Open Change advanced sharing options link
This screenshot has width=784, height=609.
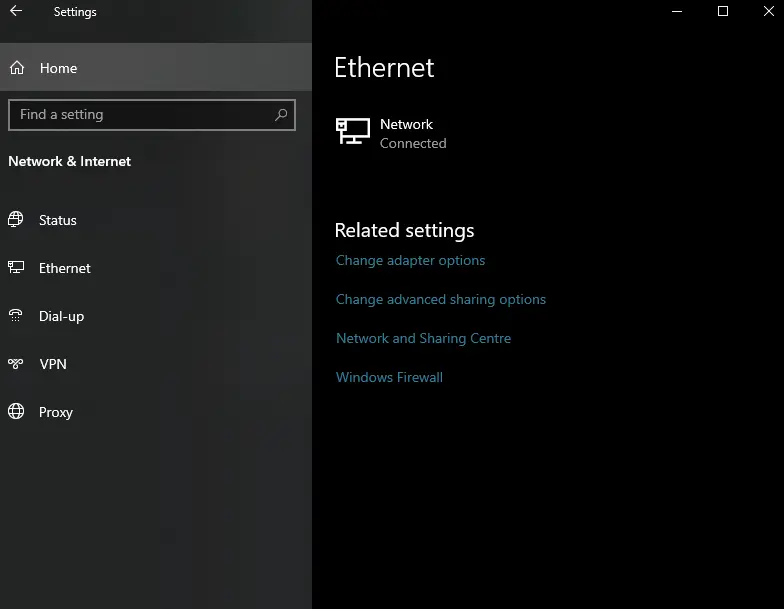point(440,299)
